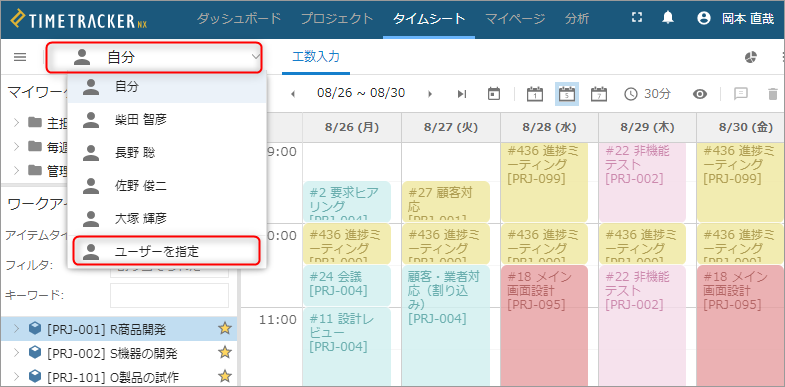Go to the next week arrow
The width and height of the screenshot is (785, 387).
tap(430, 94)
